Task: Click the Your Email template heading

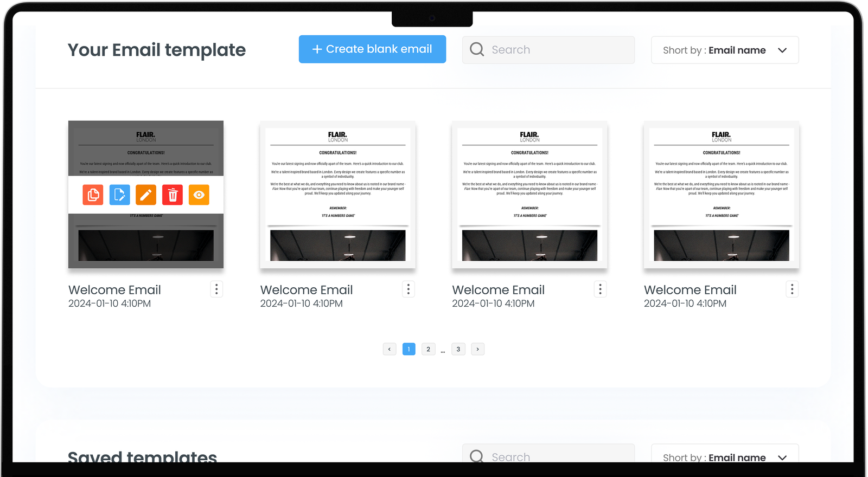Action: (157, 50)
